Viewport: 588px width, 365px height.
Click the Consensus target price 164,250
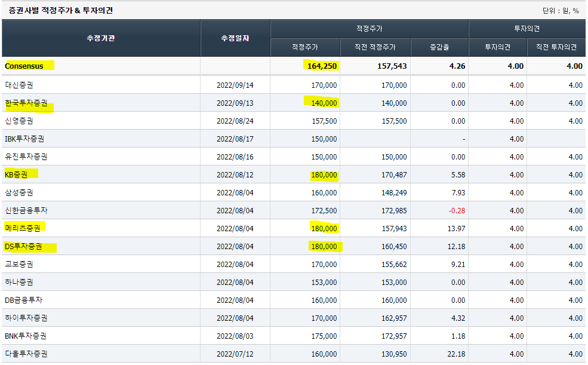(x=322, y=66)
